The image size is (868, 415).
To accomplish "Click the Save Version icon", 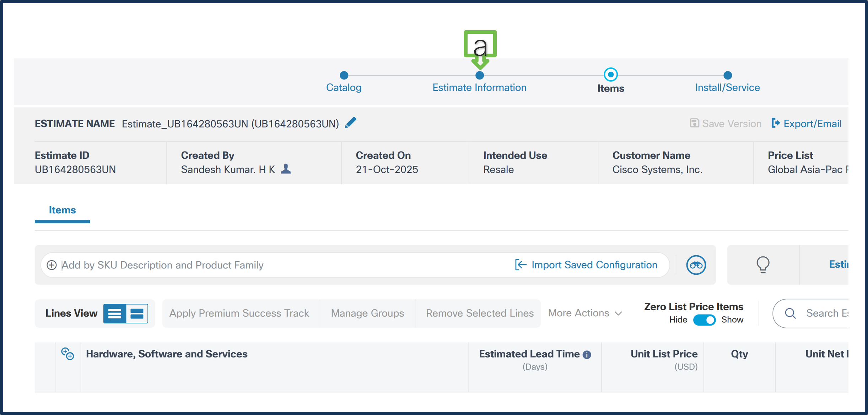I will pos(694,123).
